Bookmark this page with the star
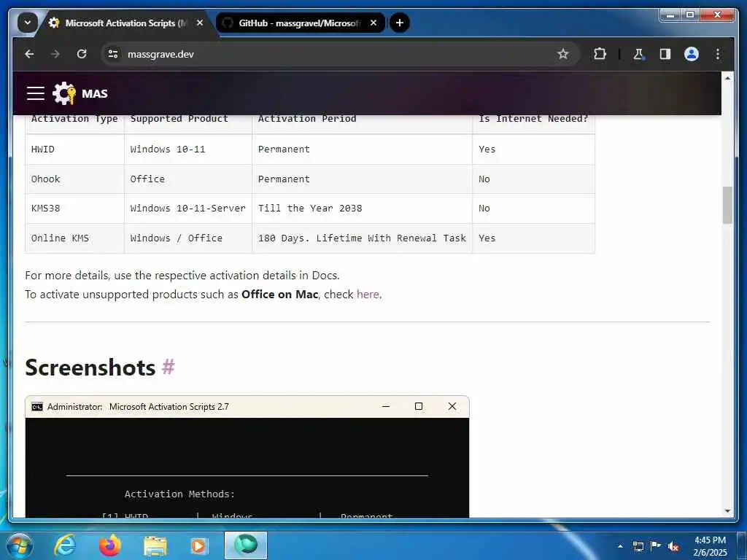This screenshot has height=560, width=747. click(x=562, y=54)
